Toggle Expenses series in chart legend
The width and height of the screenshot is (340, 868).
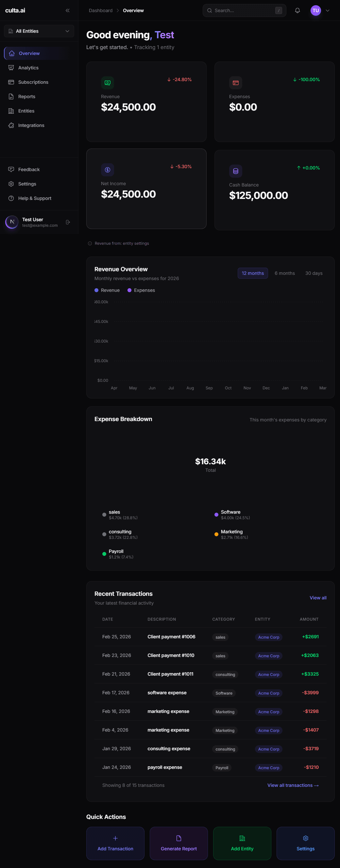tap(141, 290)
